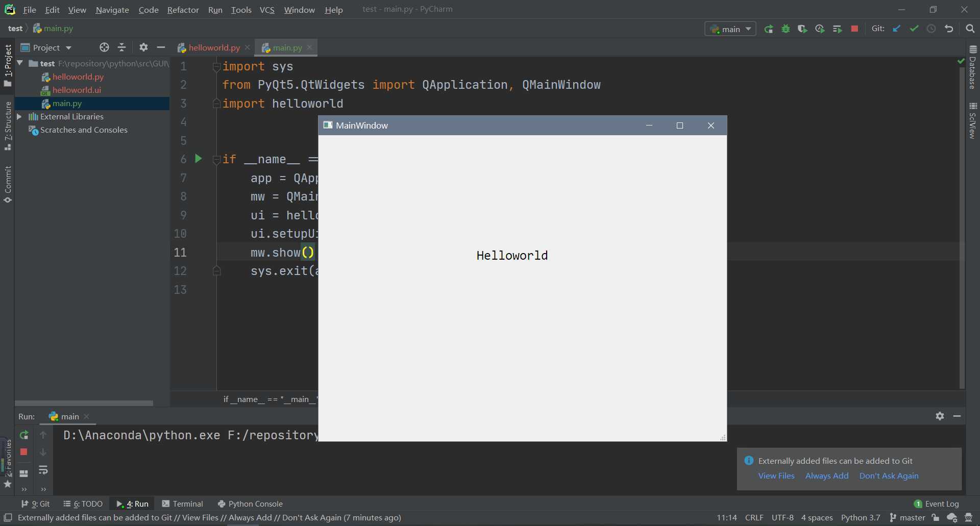The height and width of the screenshot is (526, 980).
Task: Select helloworld.ui in the project tree
Action: pyautogui.click(x=77, y=90)
